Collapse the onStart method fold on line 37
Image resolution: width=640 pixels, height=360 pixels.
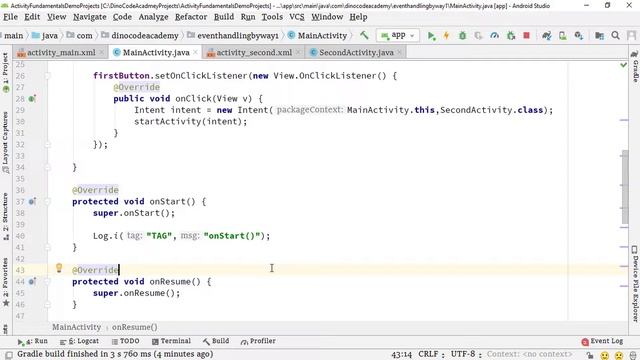47,202
